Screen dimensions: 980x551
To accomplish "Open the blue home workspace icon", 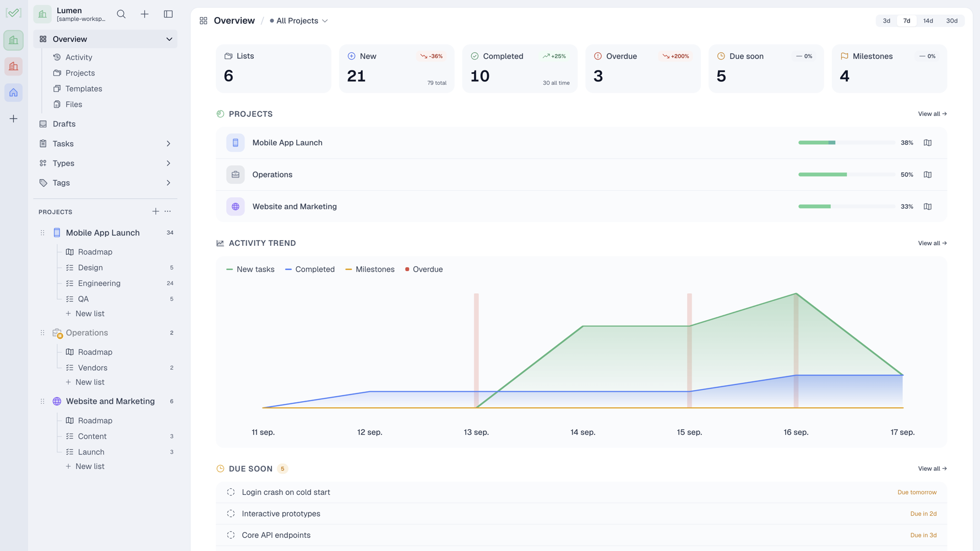I will [x=14, y=93].
